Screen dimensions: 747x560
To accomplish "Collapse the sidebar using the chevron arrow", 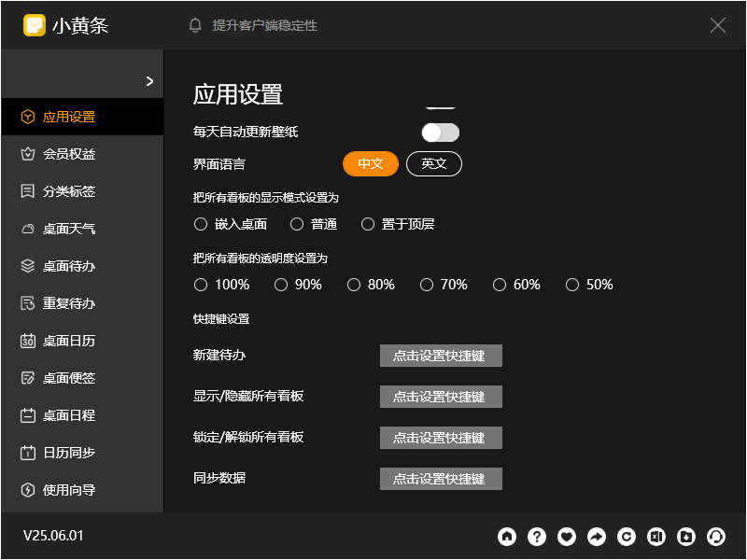I will tap(150, 79).
